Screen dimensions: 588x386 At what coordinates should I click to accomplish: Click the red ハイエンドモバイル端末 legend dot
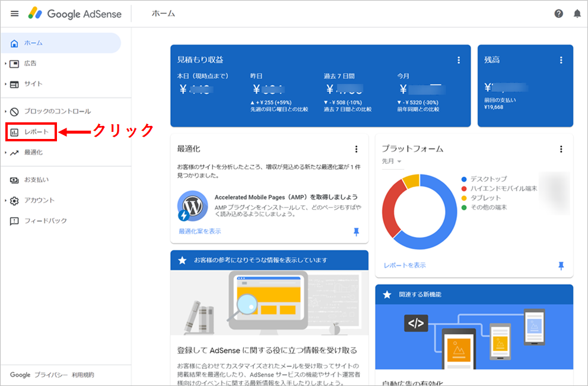point(464,188)
